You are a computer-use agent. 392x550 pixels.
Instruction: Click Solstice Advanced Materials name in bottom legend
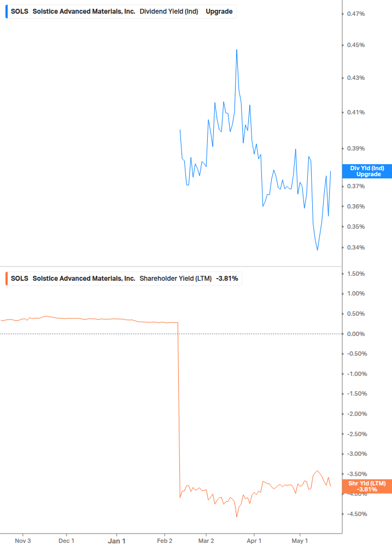pyautogui.click(x=84, y=279)
